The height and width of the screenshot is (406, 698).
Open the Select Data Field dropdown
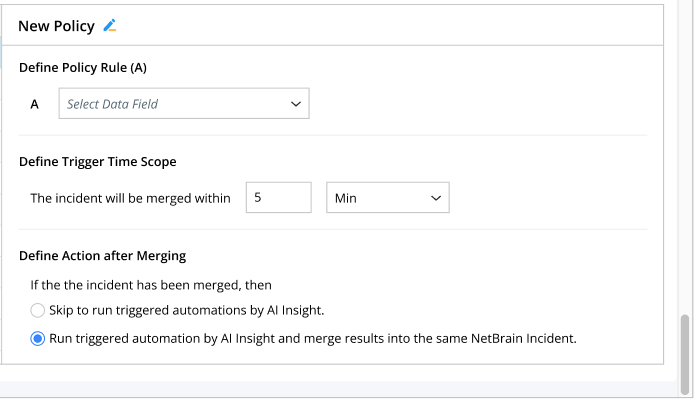(184, 104)
